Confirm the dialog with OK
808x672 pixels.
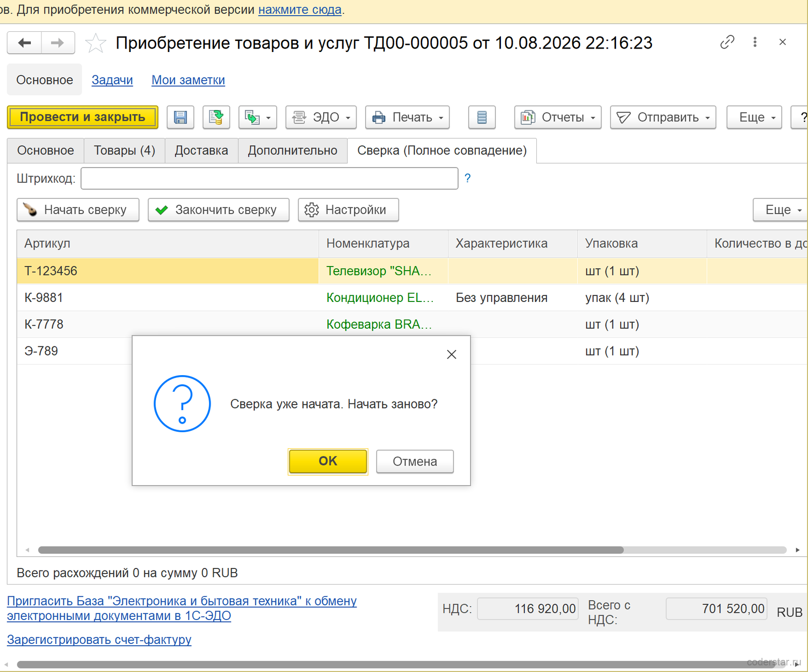[x=328, y=461]
